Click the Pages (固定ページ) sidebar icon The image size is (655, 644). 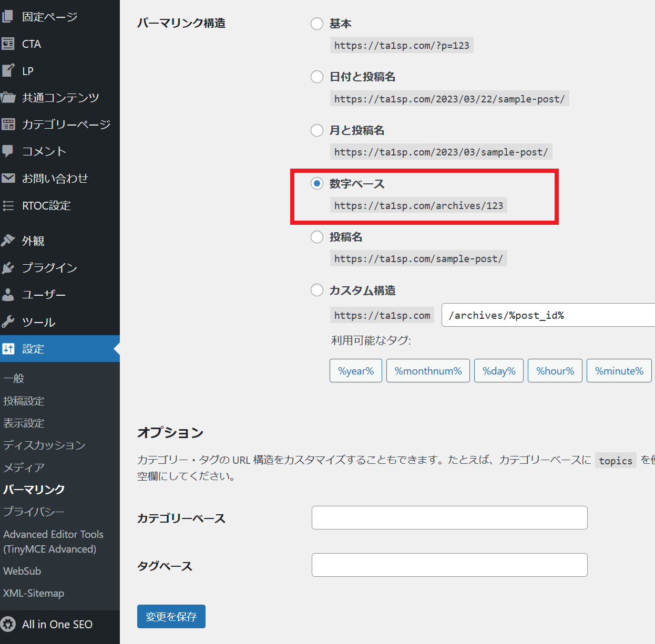pyautogui.click(x=8, y=17)
